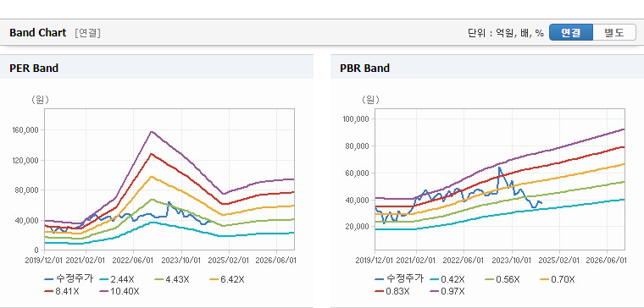Click the (원) unit label above PBR chart
Viewport: 644px width, 308px height.
pyautogui.click(x=370, y=100)
